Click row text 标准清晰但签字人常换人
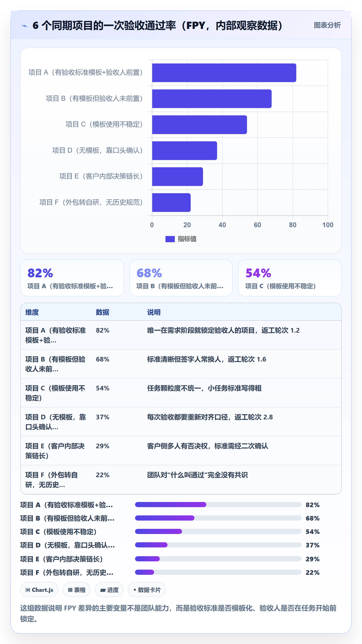This screenshot has height=644, width=362. [184, 359]
